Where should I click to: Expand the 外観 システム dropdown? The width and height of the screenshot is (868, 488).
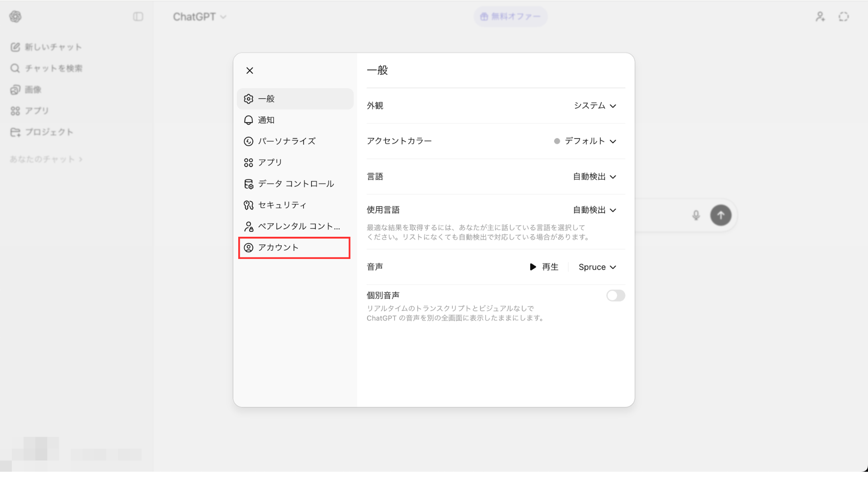[595, 106]
